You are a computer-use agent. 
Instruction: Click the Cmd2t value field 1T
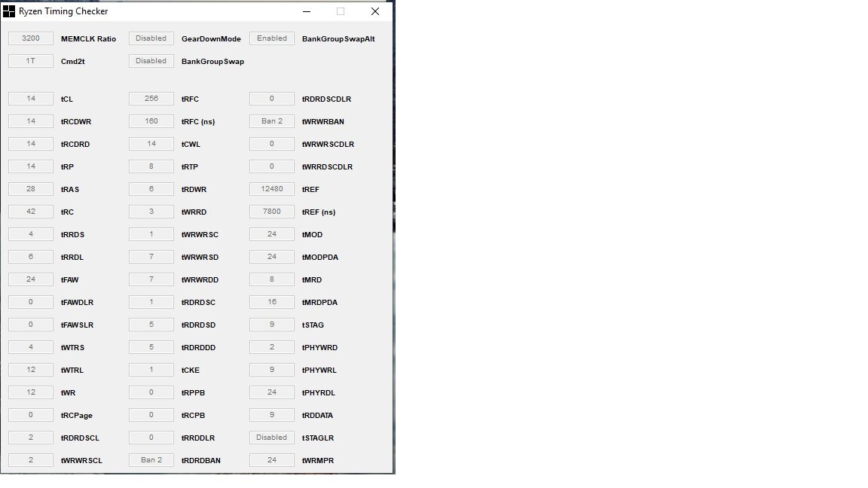coord(31,61)
